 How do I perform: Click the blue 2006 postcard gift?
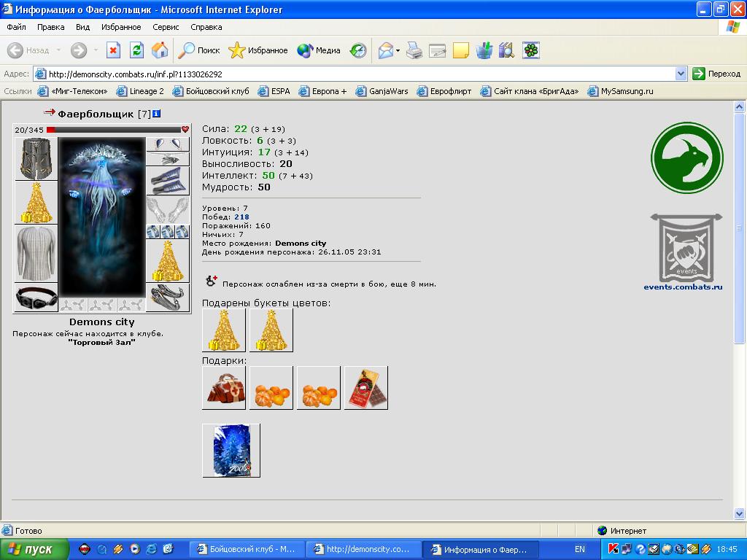pos(231,451)
